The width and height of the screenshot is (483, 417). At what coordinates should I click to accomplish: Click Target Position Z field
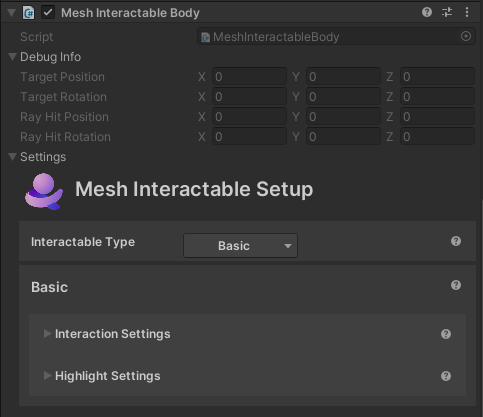tap(437, 77)
